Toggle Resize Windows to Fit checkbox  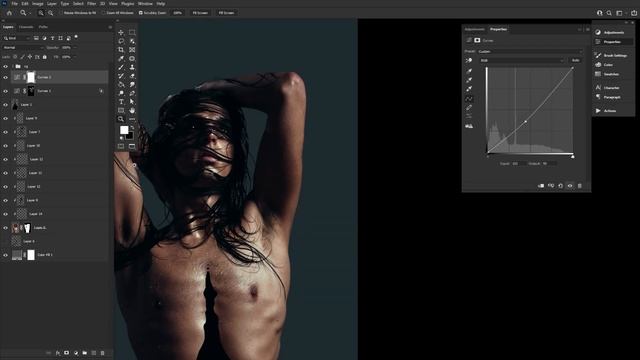click(x=62, y=13)
